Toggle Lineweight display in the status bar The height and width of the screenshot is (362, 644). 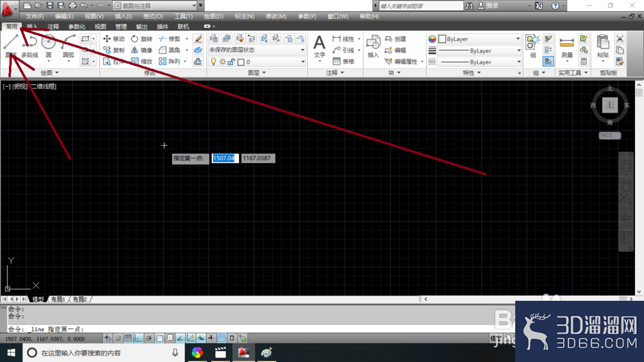[x=211, y=338]
